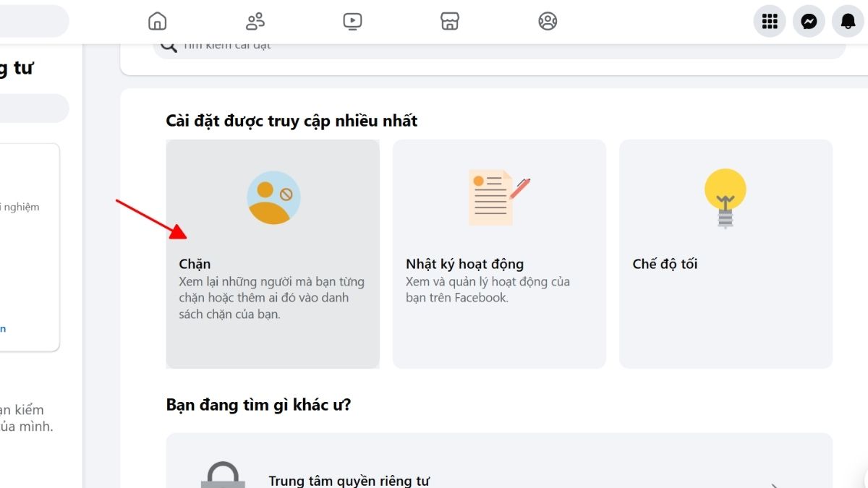Open the Marketplace storefront icon

click(450, 22)
